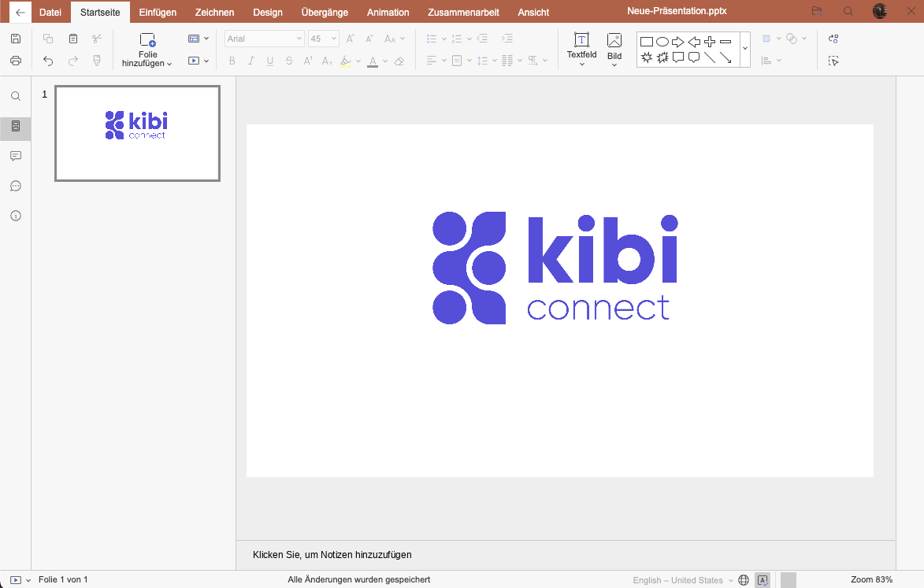Toggle bold formatting
924x588 pixels.
coord(231,60)
